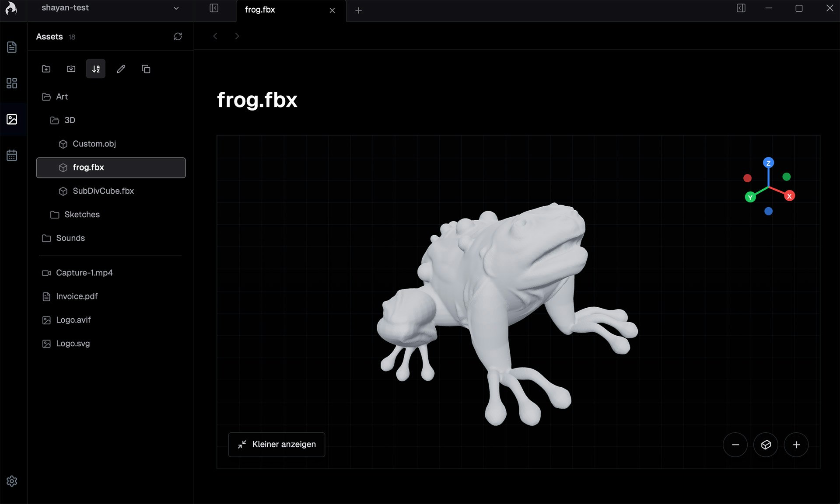Viewport: 840px width, 504px height.
Task: Open Logo.avif image
Action: tap(111, 320)
